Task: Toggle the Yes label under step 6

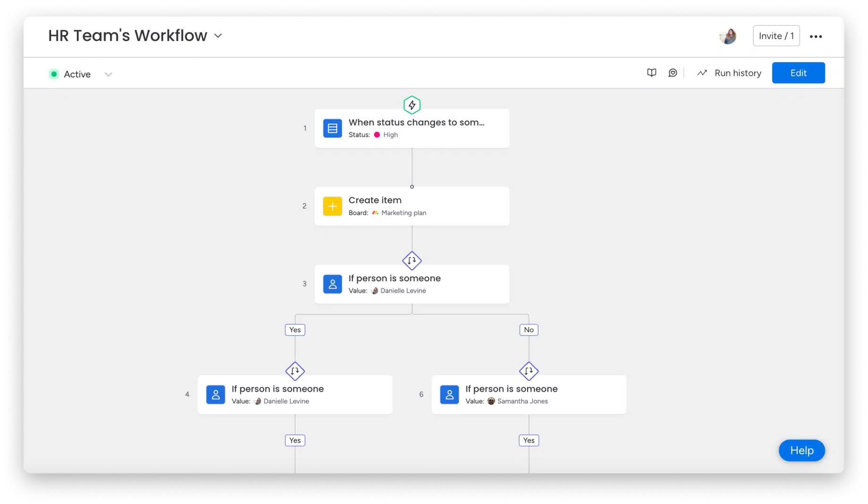Action: (x=528, y=440)
